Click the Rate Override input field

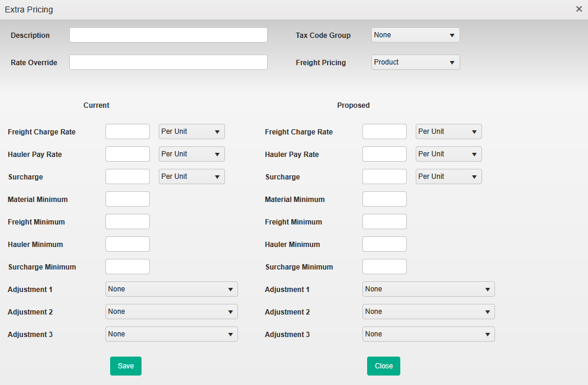click(168, 62)
